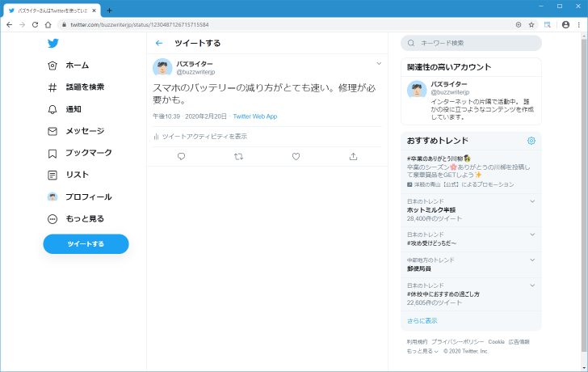The width and height of the screenshot is (588, 372).
Task: Click the extension icon beside the star
Action: [x=548, y=25]
